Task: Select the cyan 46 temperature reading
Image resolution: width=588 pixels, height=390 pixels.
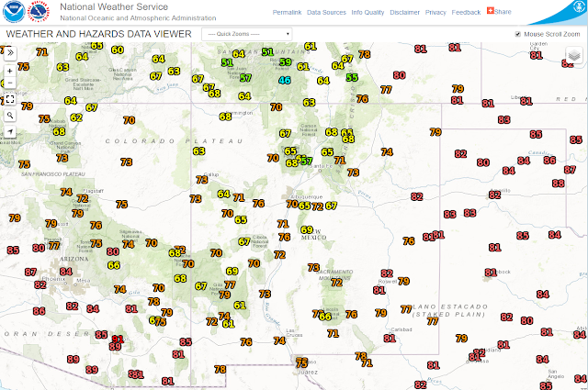Action: [285, 80]
